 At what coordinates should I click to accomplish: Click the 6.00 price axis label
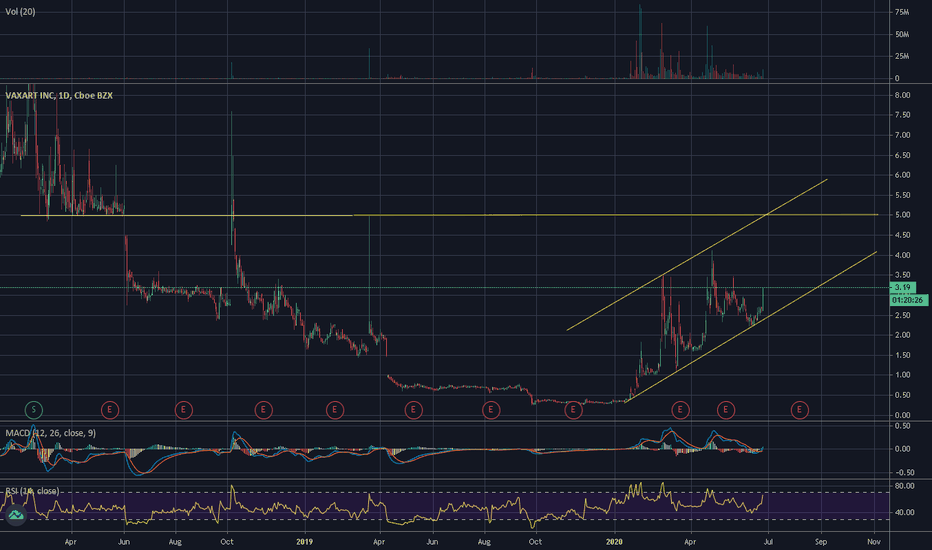pos(902,175)
